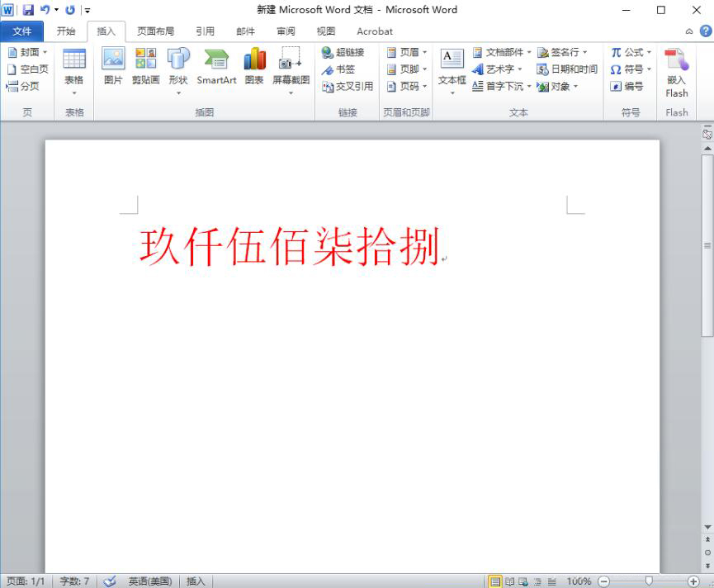Switch to Draft view
714x588 pixels.
tap(552, 581)
